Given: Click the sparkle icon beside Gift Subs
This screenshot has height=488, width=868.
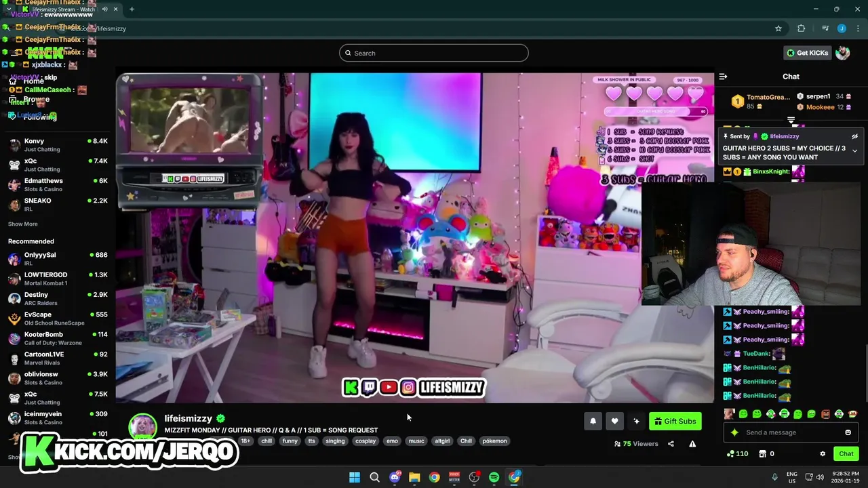Looking at the screenshot, I should (x=636, y=421).
